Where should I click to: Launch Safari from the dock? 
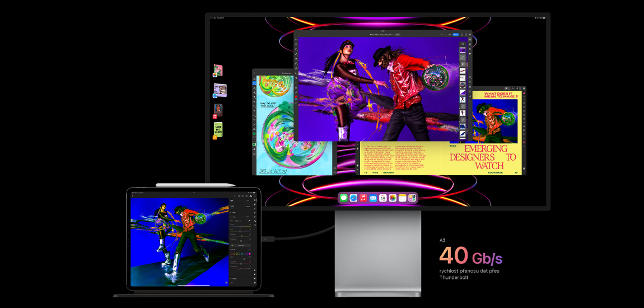click(x=353, y=198)
